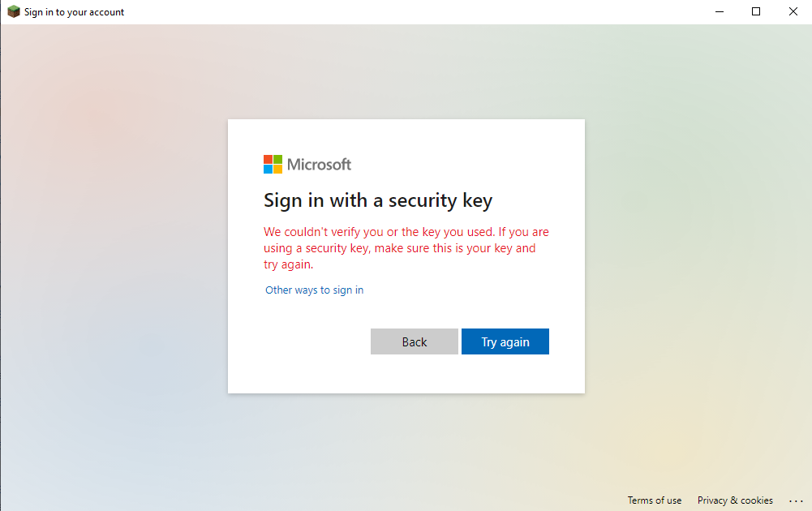This screenshot has width=812, height=511.
Task: Click the red security key error message
Action: pyautogui.click(x=406, y=248)
